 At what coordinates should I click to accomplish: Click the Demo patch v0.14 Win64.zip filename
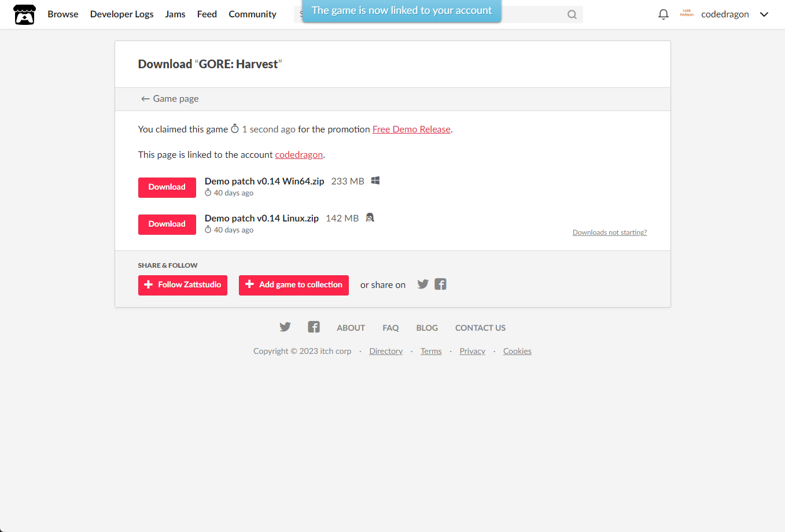pyautogui.click(x=264, y=181)
